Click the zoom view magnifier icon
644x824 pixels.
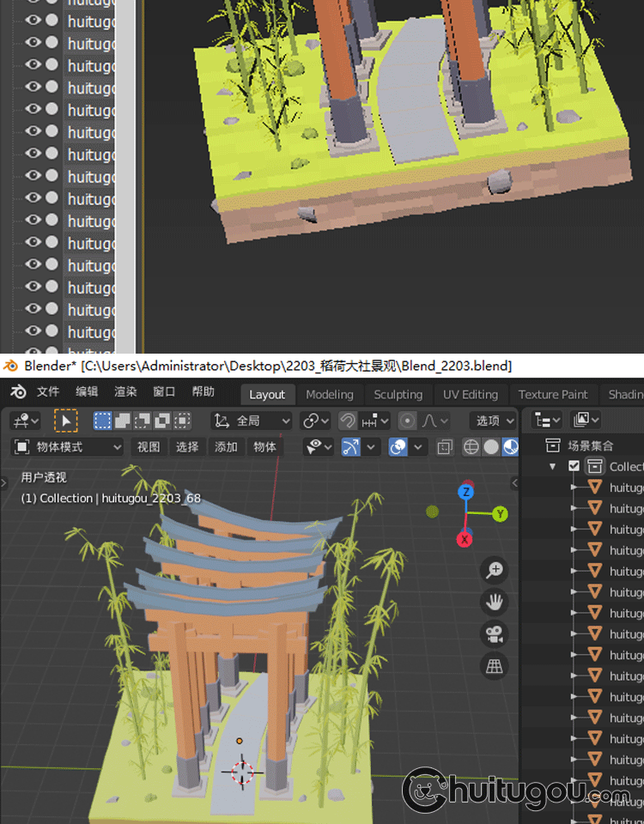click(495, 570)
